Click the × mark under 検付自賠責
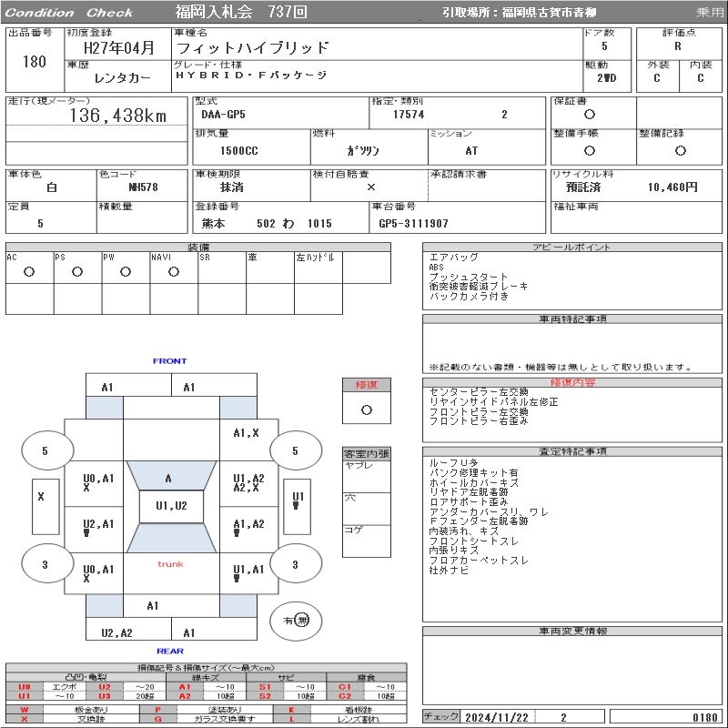This screenshot has width=728, height=728. tap(371, 187)
